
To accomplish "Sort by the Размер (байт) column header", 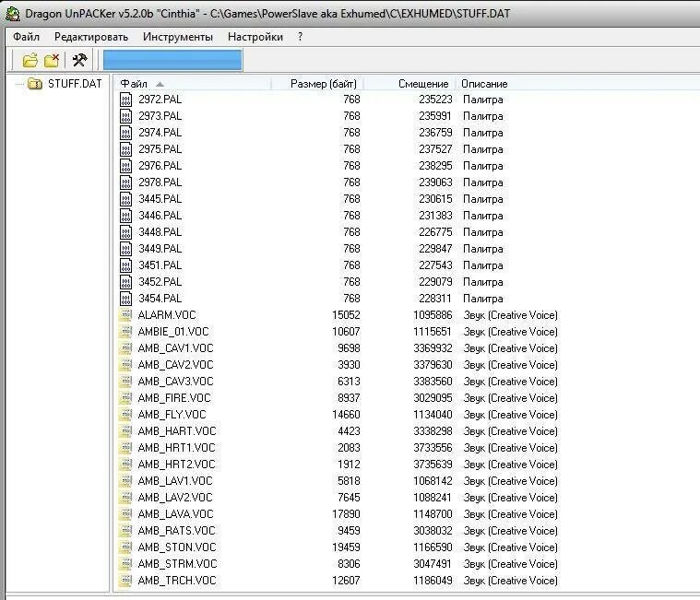I will click(x=317, y=84).
